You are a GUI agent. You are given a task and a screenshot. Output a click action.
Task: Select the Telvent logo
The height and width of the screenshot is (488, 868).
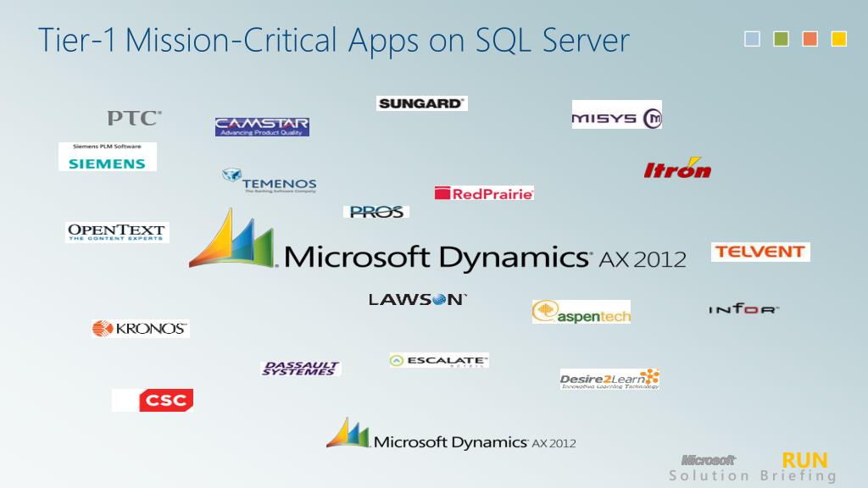(760, 252)
